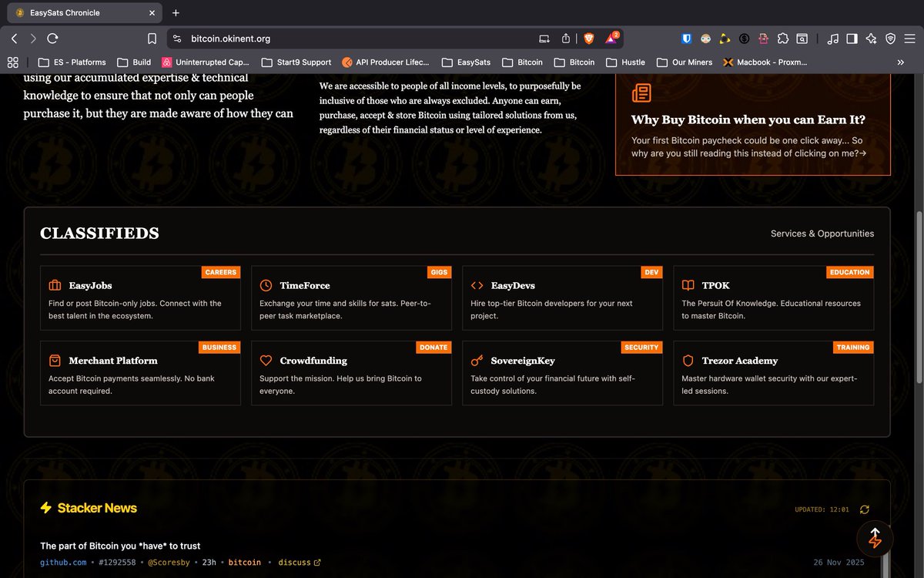Toggle the browser sidebar panel
The height and width of the screenshot is (578, 924).
coord(852,39)
